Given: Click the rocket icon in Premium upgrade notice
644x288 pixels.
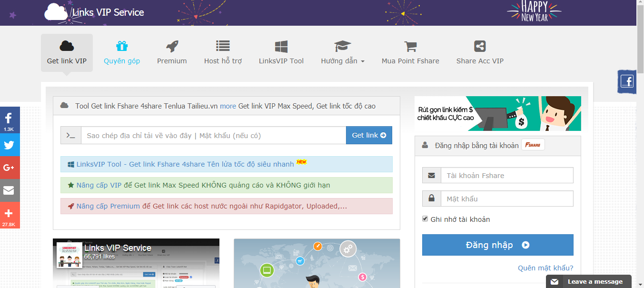Looking at the screenshot, I should point(70,206).
